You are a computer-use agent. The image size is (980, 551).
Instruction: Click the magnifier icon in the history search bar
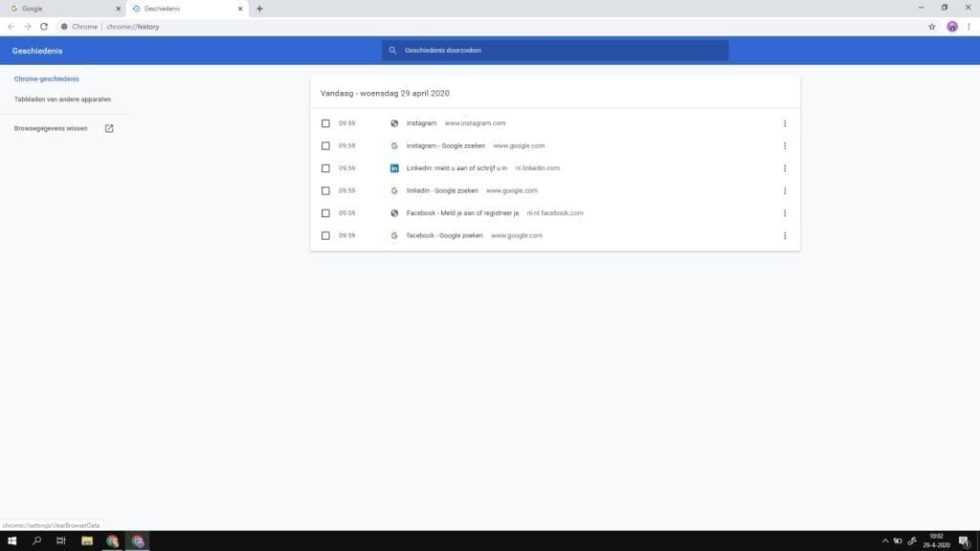point(392,51)
